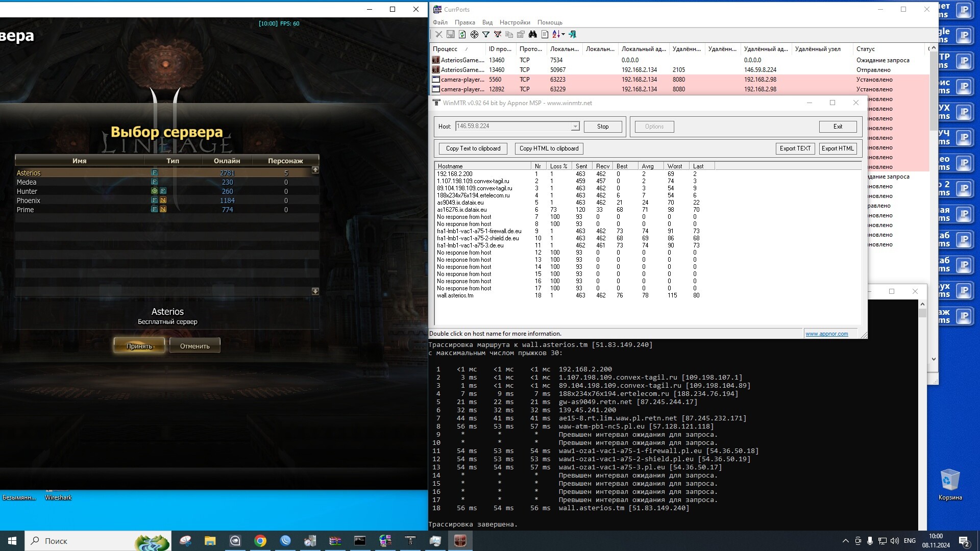Open the notification center icon
Image resolution: width=980 pixels, height=551 pixels.
(x=964, y=541)
